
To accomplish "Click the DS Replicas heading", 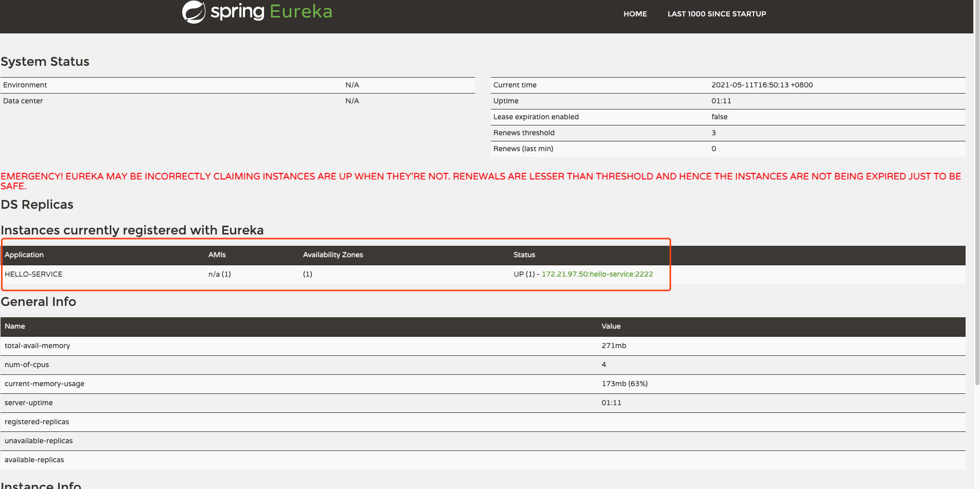I will [x=37, y=205].
